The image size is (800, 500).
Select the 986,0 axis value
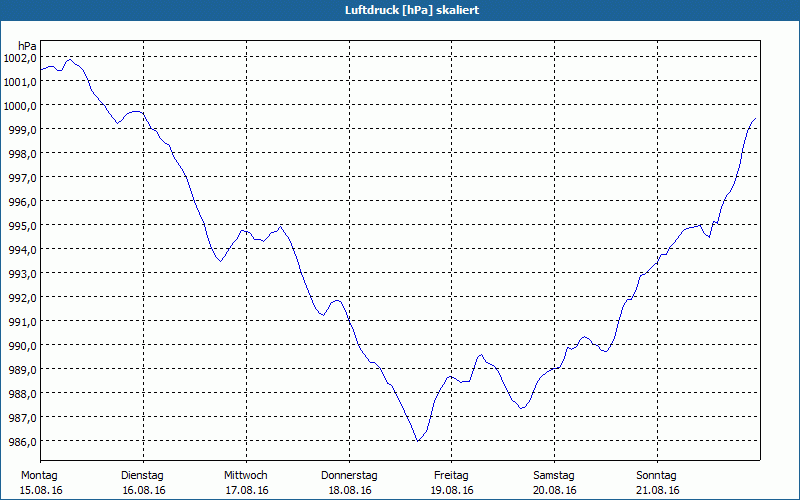(22, 441)
